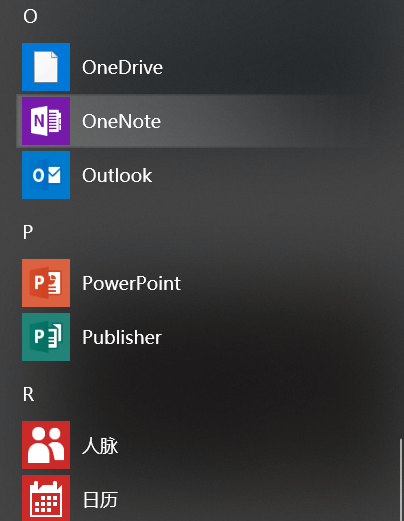This screenshot has width=404, height=521.
Task: Click the Publisher entry name
Action: click(122, 337)
